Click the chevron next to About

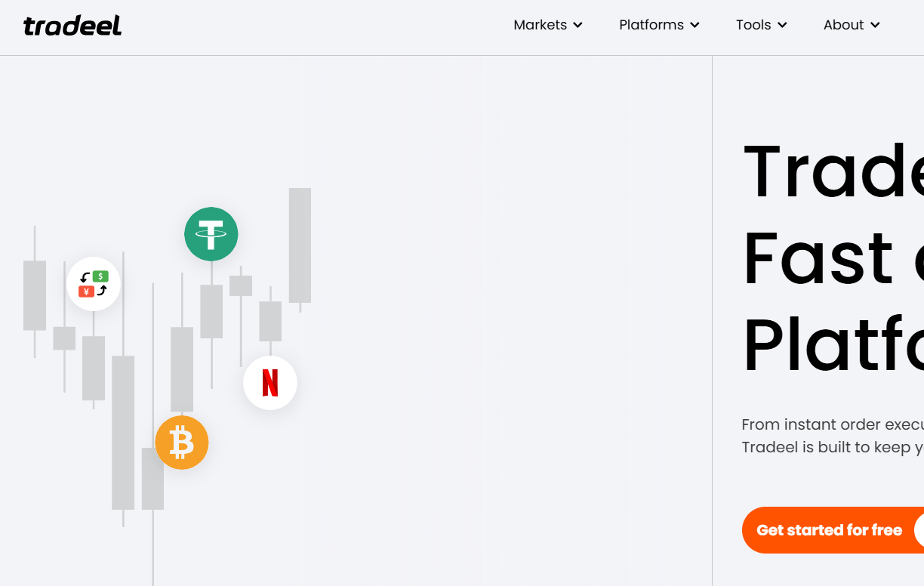[x=875, y=25]
